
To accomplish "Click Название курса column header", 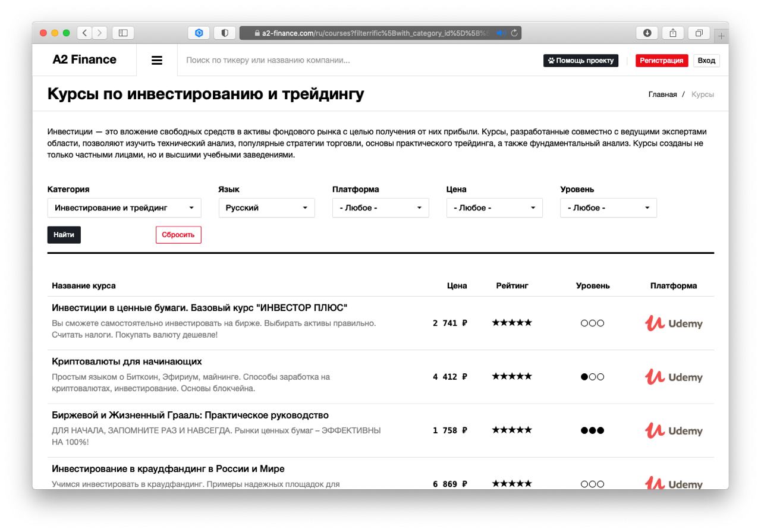I will click(84, 286).
